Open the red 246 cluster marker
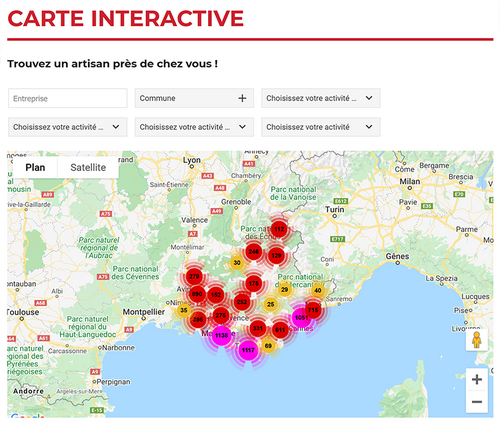Image resolution: width=500 pixels, height=426 pixels. coord(254,251)
